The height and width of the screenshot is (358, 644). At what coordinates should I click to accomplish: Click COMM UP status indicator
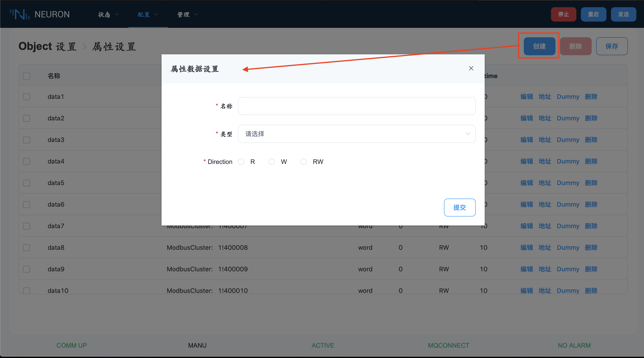pos(71,345)
